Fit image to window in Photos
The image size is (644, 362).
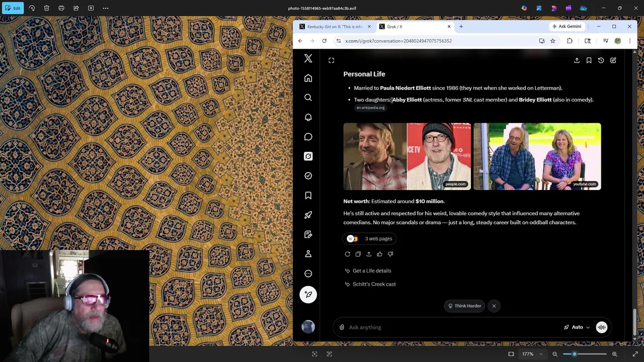point(511,354)
